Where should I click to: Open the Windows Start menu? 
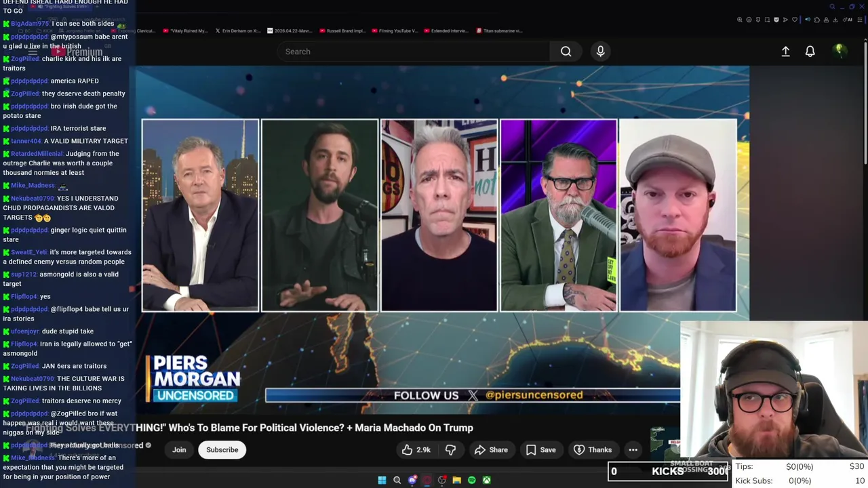[382, 480]
